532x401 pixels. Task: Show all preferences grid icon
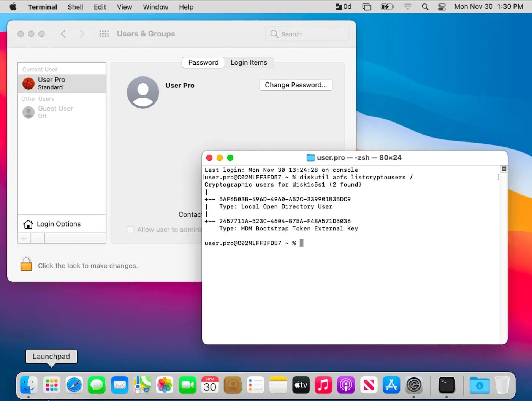(104, 34)
